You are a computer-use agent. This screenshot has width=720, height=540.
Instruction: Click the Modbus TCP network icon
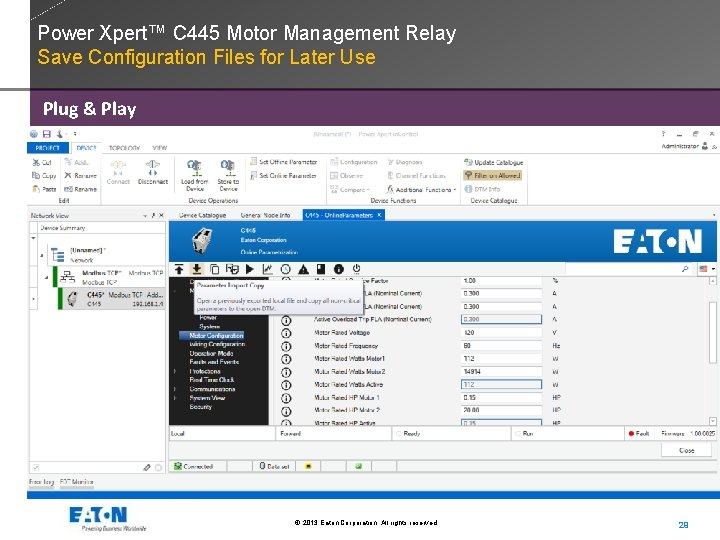tap(68, 277)
